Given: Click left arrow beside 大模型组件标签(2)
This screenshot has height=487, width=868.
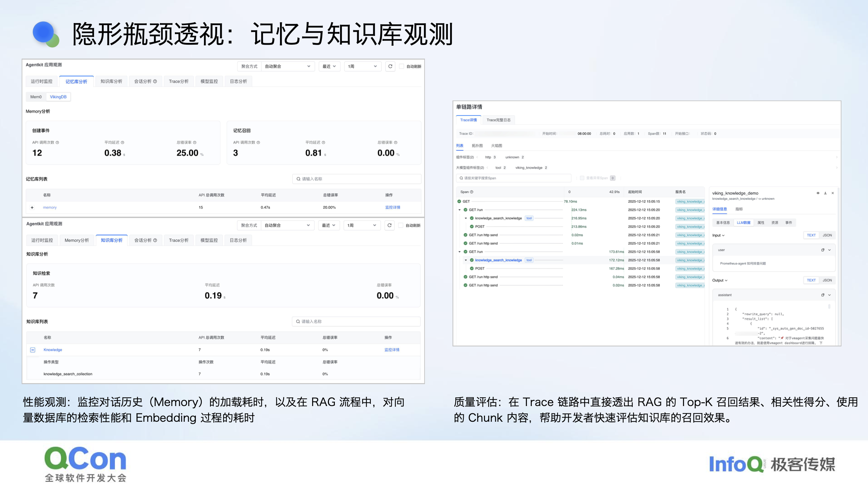Looking at the screenshot, I should [x=487, y=167].
